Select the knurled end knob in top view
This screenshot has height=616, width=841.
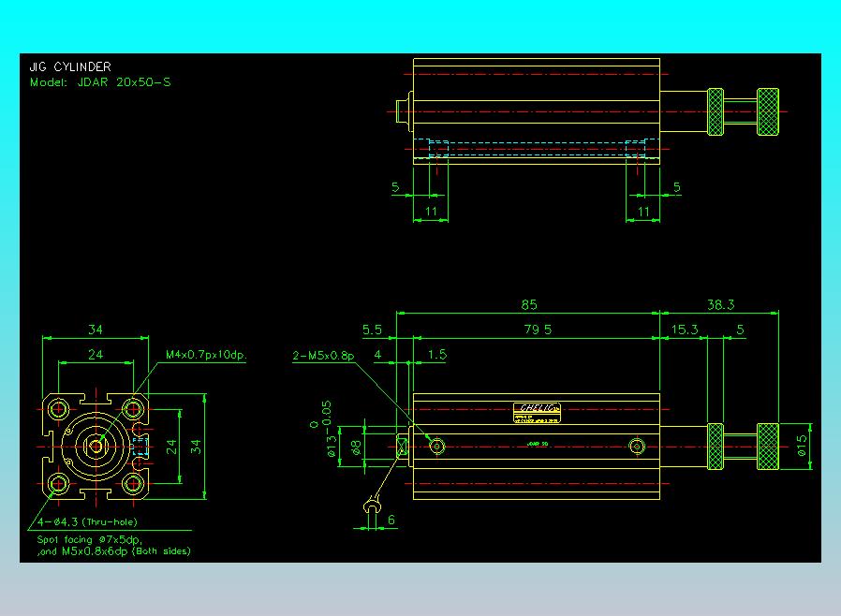[x=768, y=111]
